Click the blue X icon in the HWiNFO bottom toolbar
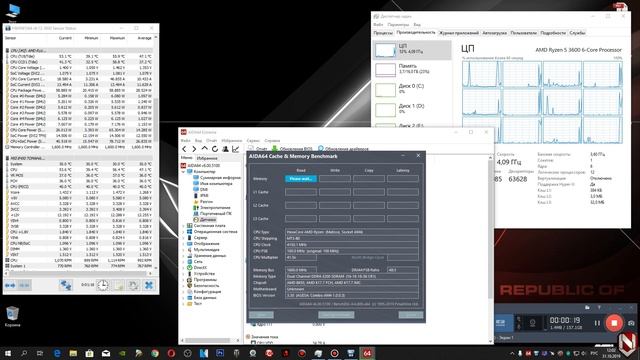The height and width of the screenshot is (360, 640). click(149, 285)
